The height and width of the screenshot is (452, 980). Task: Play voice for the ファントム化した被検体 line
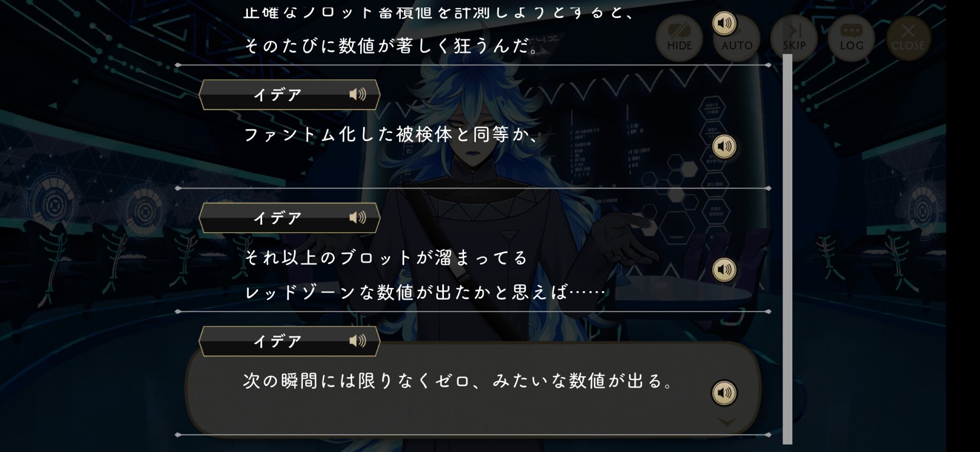(x=724, y=146)
